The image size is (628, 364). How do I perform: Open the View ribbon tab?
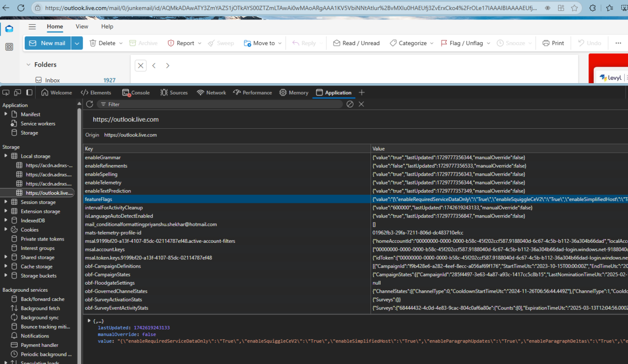[82, 27]
